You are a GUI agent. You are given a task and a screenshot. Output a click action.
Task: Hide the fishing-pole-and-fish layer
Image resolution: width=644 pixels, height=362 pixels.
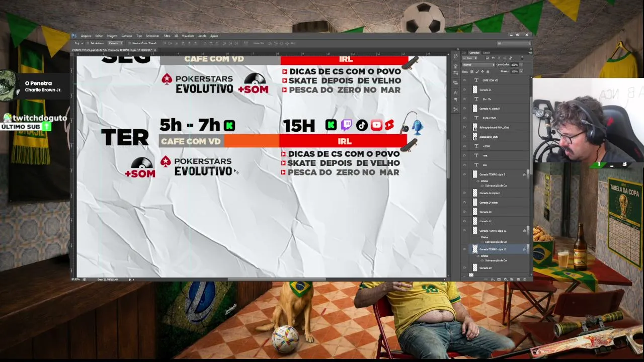(x=464, y=127)
